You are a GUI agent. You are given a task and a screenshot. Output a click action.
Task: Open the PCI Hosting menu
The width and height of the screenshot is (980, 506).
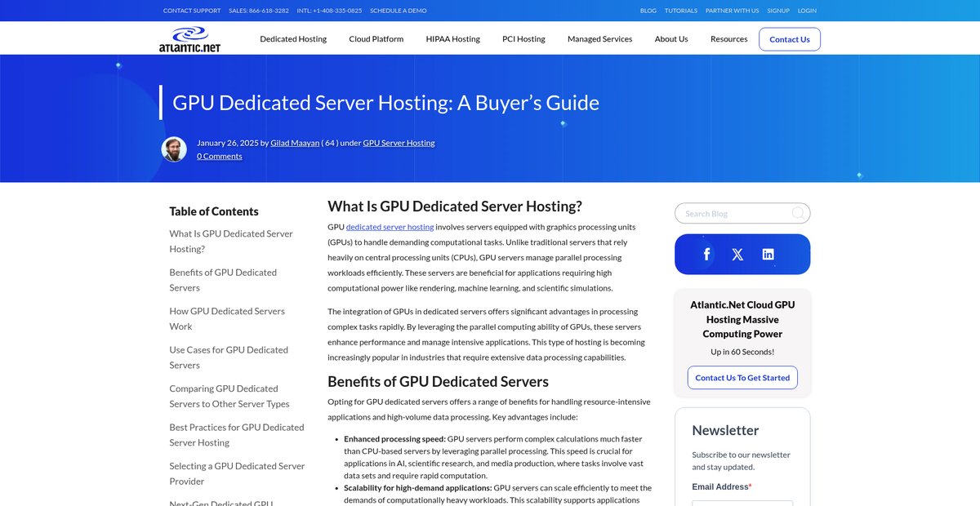[523, 38]
